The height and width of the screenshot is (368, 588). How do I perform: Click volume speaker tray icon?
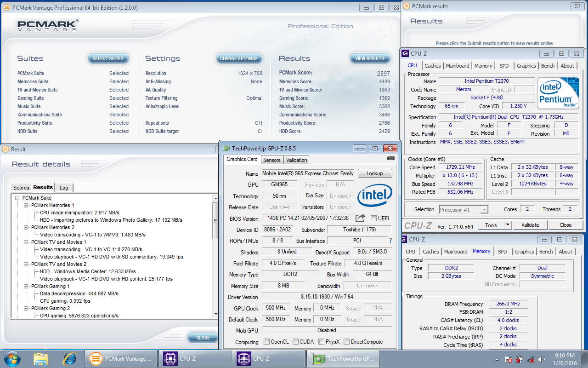click(x=542, y=359)
